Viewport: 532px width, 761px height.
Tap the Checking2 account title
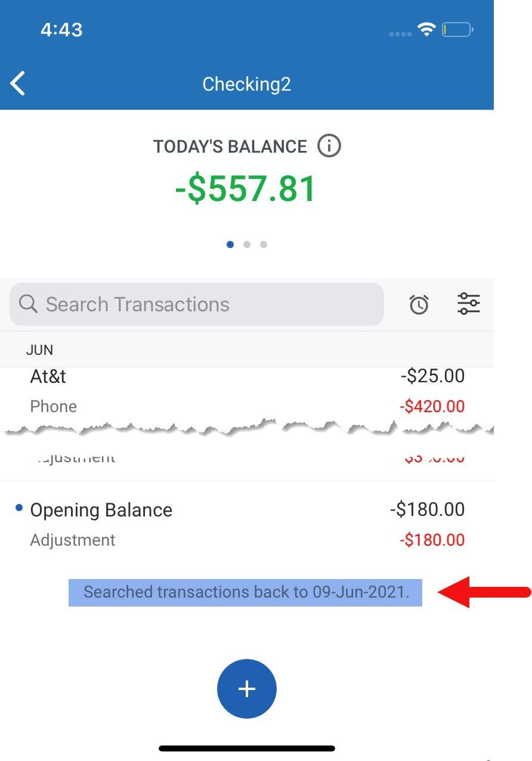pos(246,84)
